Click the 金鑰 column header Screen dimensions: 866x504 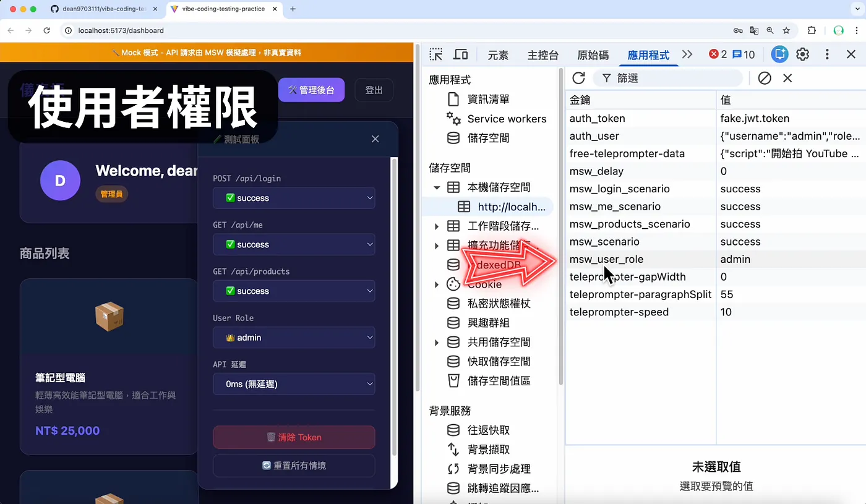point(641,100)
